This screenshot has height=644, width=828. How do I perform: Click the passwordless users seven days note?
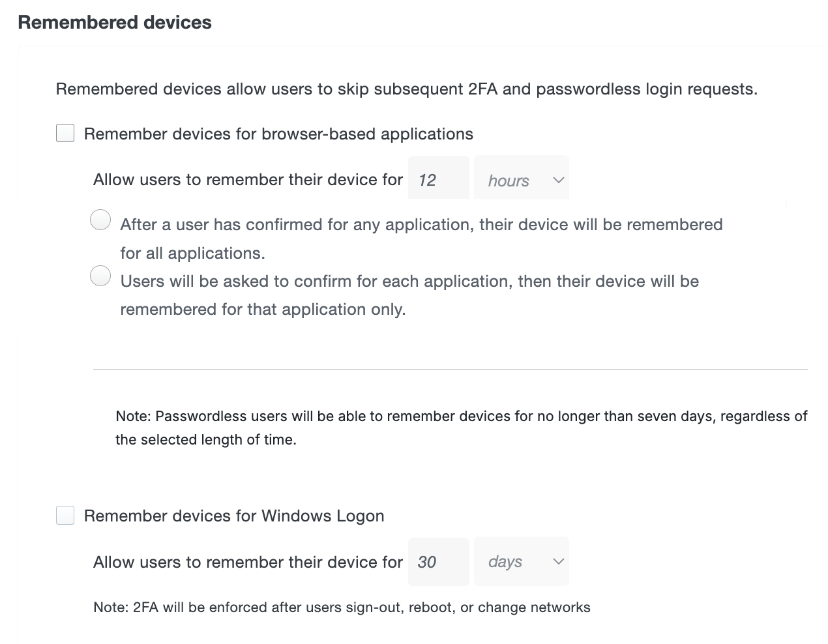click(460, 427)
